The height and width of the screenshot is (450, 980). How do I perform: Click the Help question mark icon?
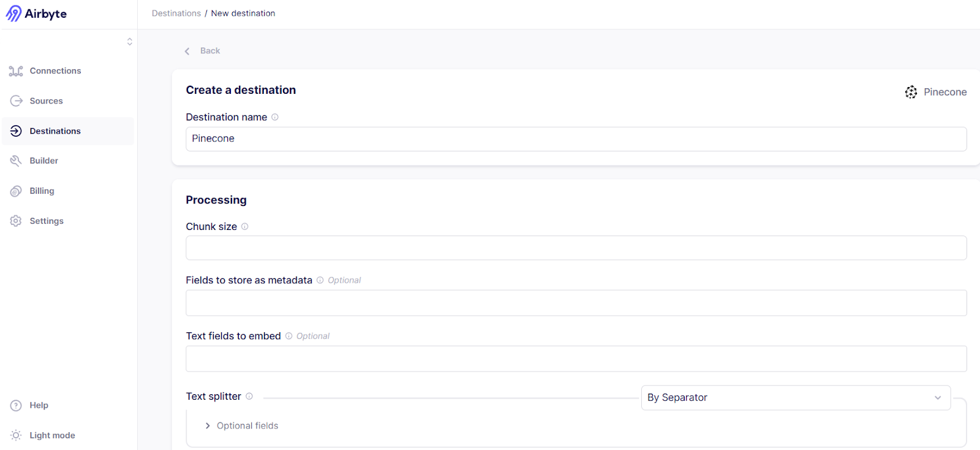(x=16, y=405)
